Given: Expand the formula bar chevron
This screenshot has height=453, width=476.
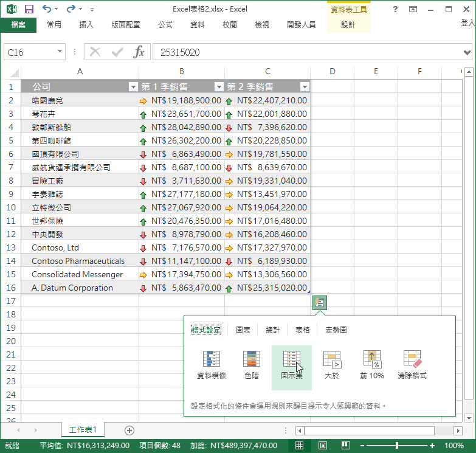Looking at the screenshot, I should 467,52.
